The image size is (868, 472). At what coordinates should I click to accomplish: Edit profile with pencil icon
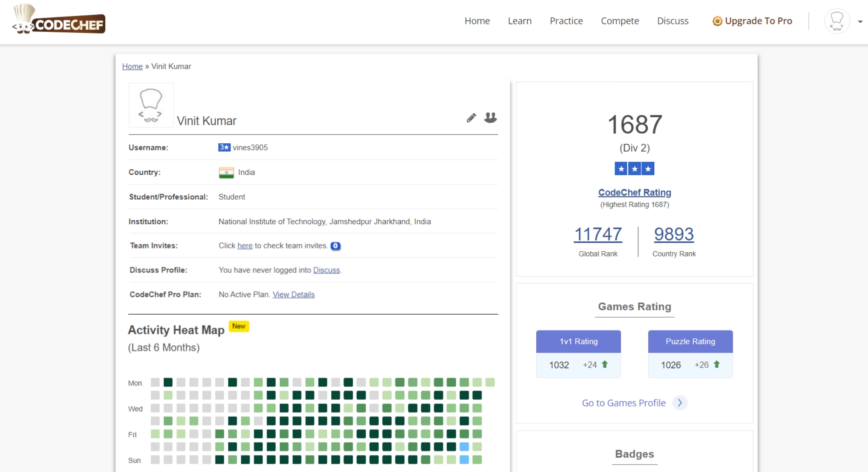[471, 118]
